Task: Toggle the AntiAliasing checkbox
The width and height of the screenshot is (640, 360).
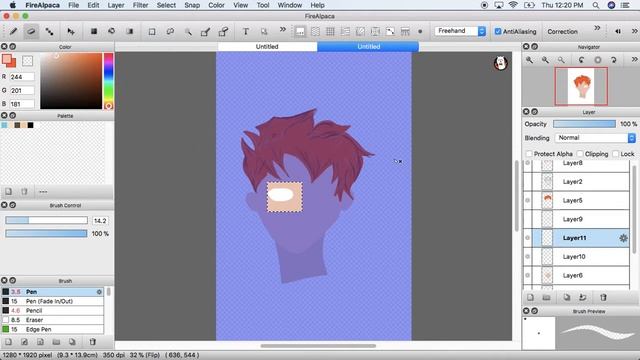Action: 498,31
